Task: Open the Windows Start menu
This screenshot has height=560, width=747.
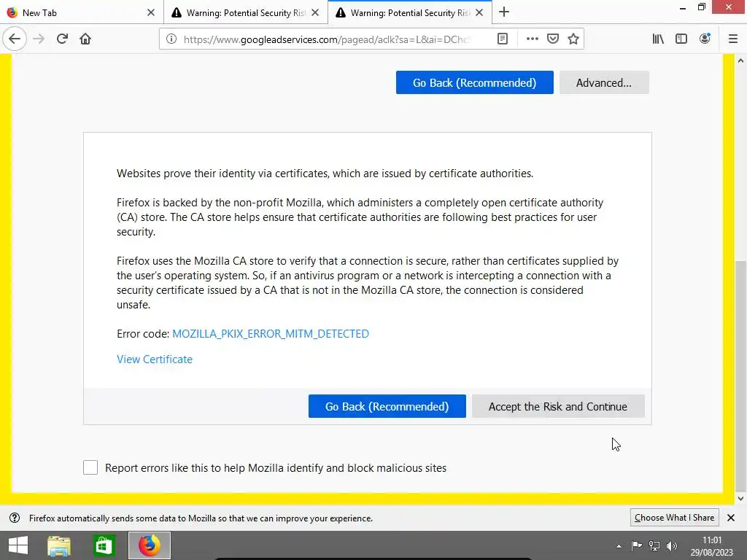Action: (18, 545)
